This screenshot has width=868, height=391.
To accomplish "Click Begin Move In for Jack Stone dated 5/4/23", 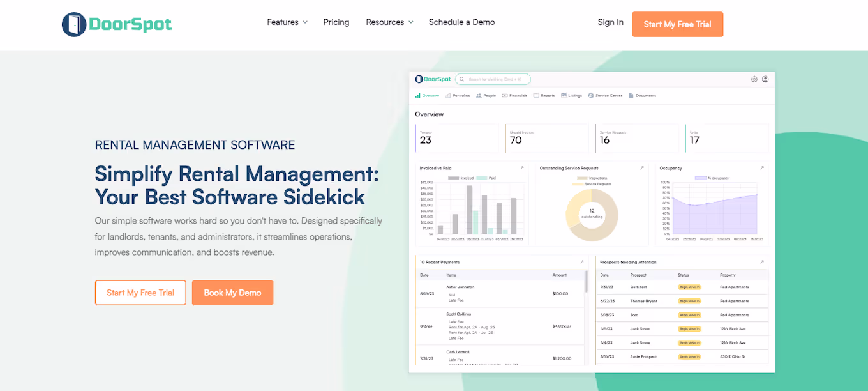I will click(689, 343).
